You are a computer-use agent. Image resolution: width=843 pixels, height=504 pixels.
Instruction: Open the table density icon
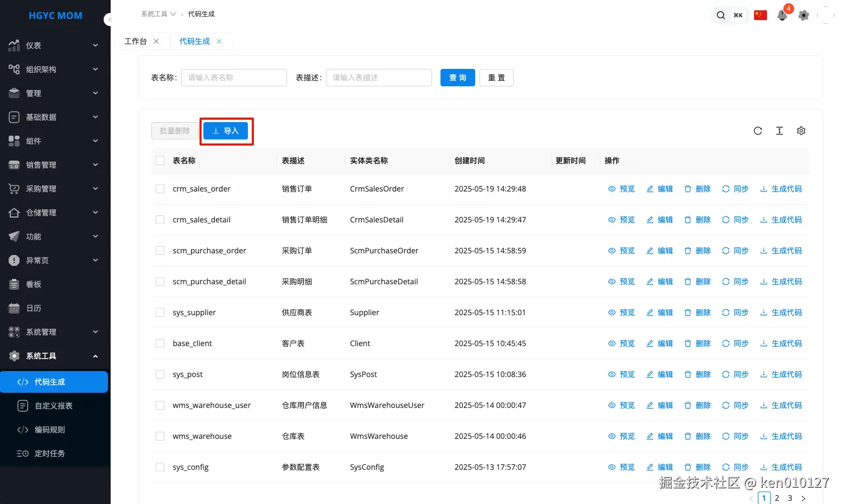click(x=780, y=131)
